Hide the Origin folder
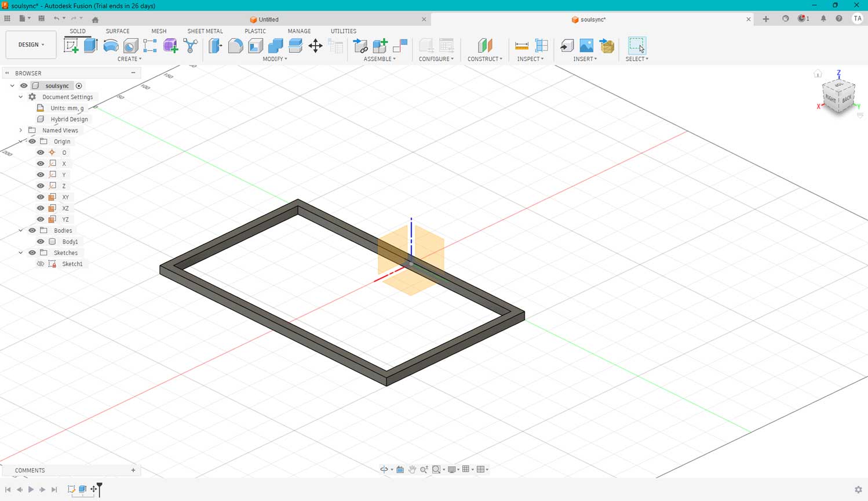The image size is (868, 501). pos(32,141)
